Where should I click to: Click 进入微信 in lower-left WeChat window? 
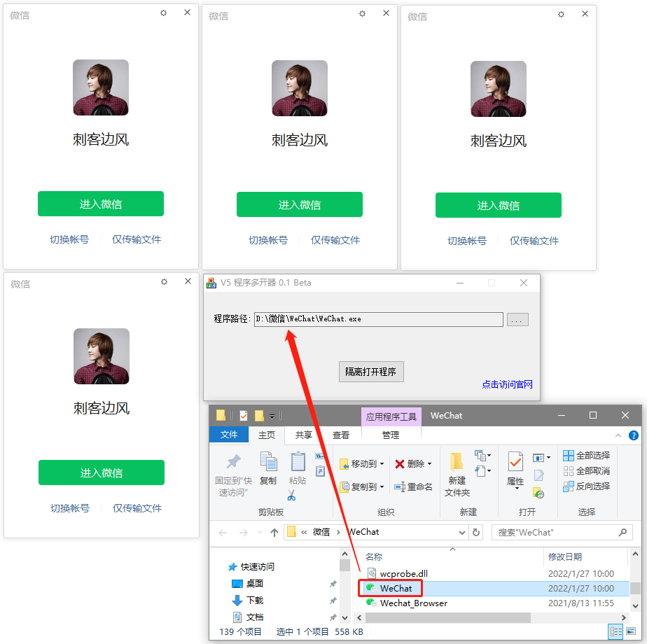[x=102, y=472]
